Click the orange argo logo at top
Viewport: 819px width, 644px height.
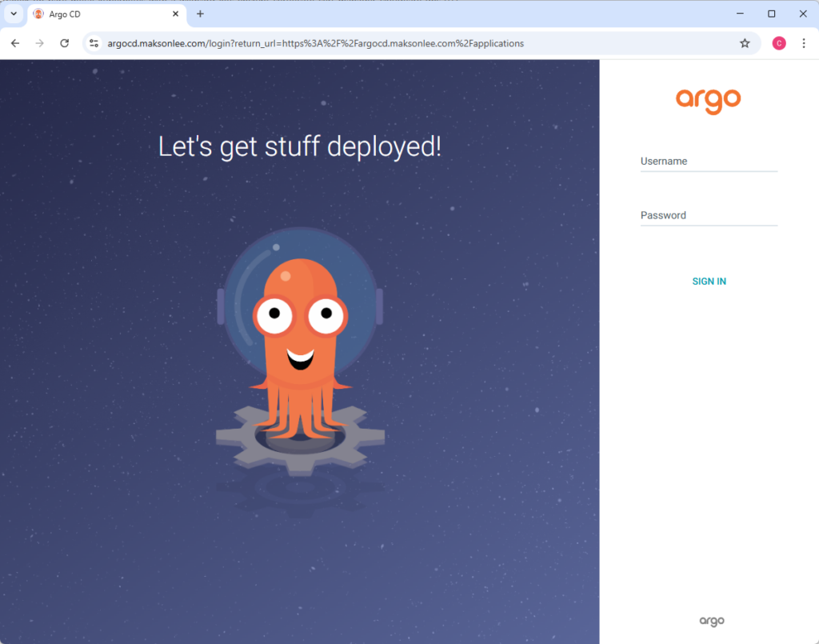[708, 101]
